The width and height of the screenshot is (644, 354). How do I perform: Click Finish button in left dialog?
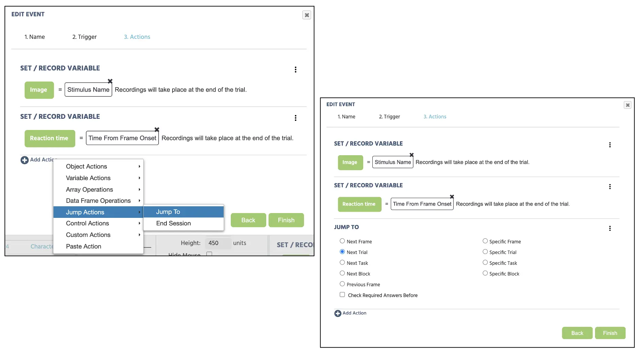click(x=286, y=220)
